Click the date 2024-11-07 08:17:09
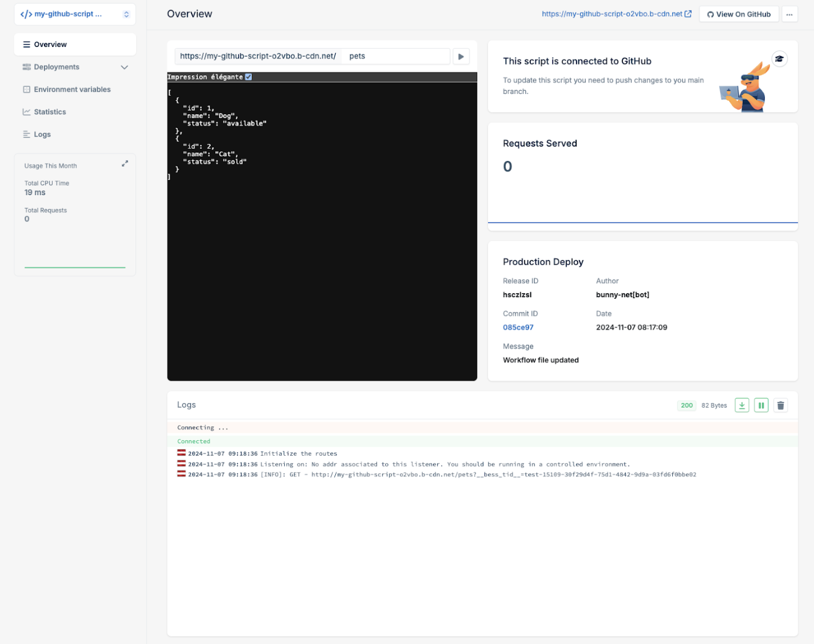Viewport: 814px width, 644px height. pyautogui.click(x=632, y=327)
